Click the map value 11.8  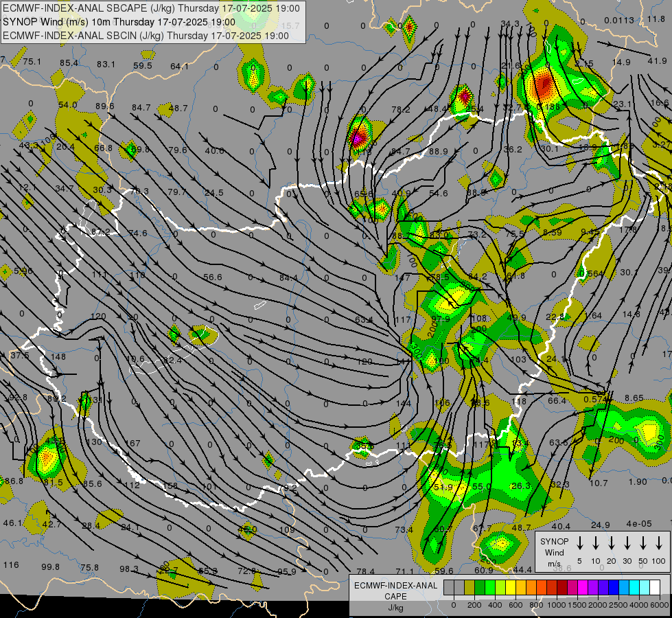coord(656,19)
